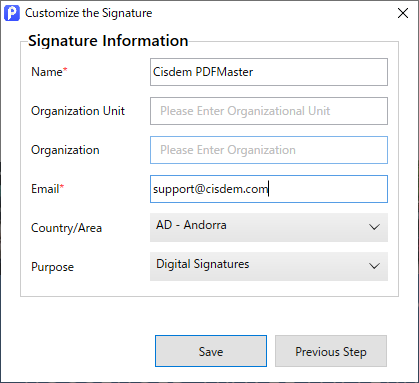
Task: Click the Organization Unit label text
Action: click(78, 111)
